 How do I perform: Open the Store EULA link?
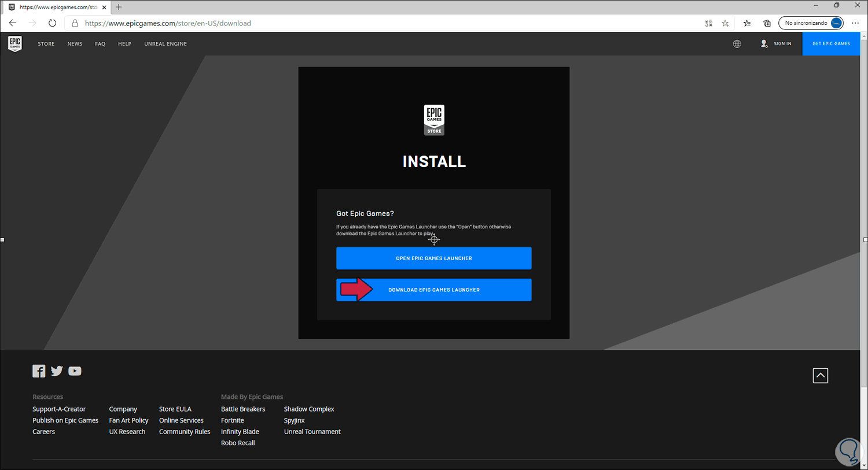[x=175, y=409]
